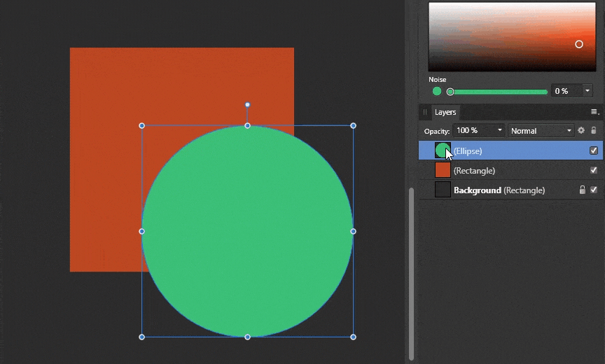The height and width of the screenshot is (364, 605).
Task: Click the bottom-right selection handle of ellipse
Action: pos(353,337)
